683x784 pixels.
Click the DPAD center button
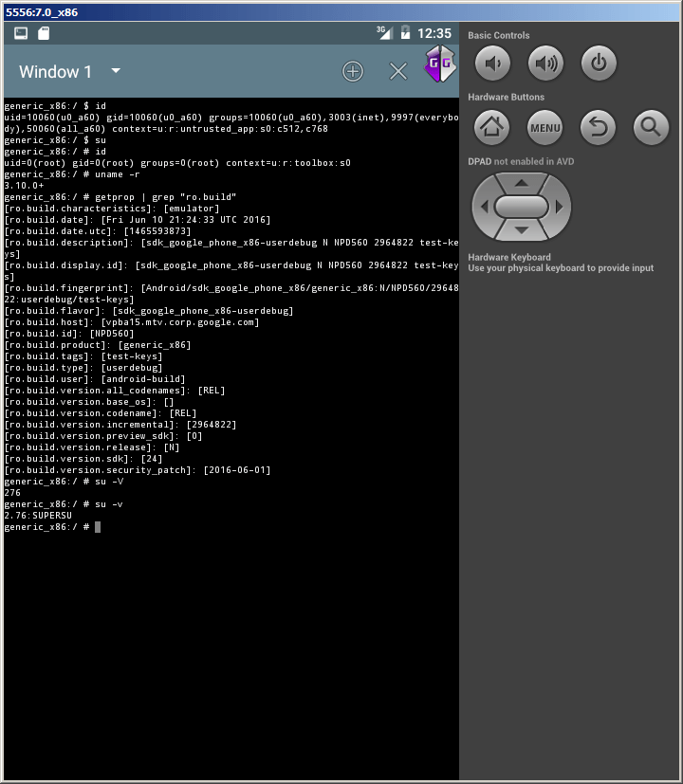522,207
